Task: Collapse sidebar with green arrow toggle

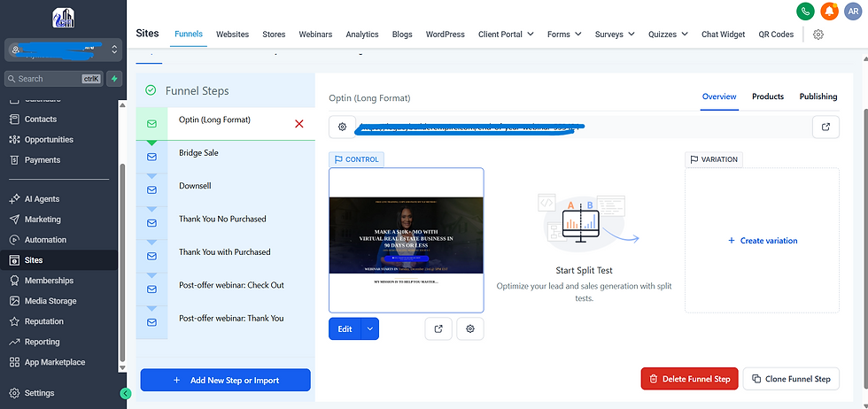Action: click(x=126, y=393)
